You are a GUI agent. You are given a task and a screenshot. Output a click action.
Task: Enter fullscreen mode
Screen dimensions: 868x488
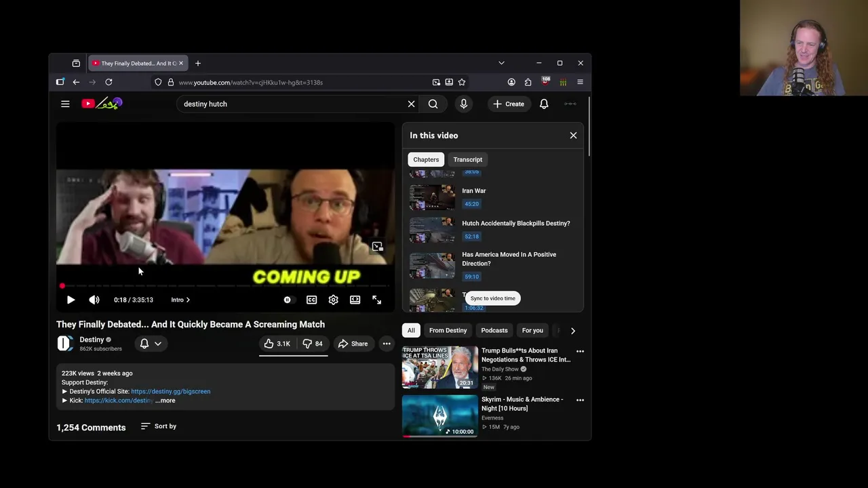coord(377,300)
